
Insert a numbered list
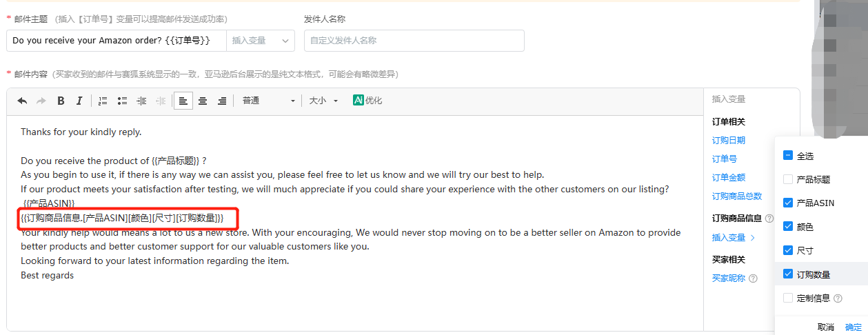click(103, 101)
